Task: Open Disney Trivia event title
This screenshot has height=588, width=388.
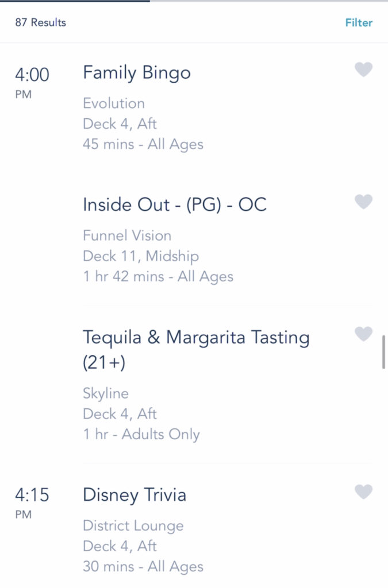Action: pos(135,495)
